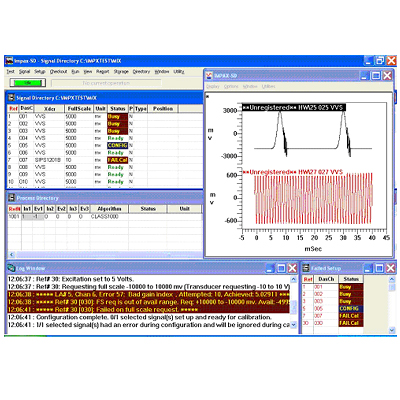The height and width of the screenshot is (400, 400).
Task: Click the FullScale column header
Action: [x=79, y=109]
